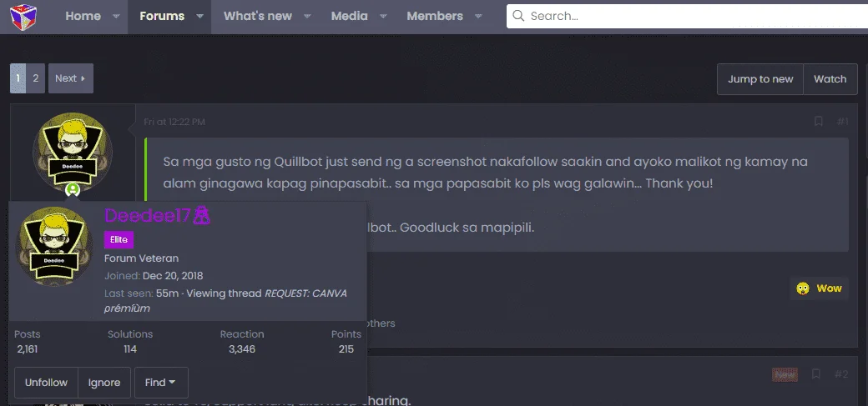The width and height of the screenshot is (868, 406).
Task: Open the Find dropdown
Action: (161, 383)
